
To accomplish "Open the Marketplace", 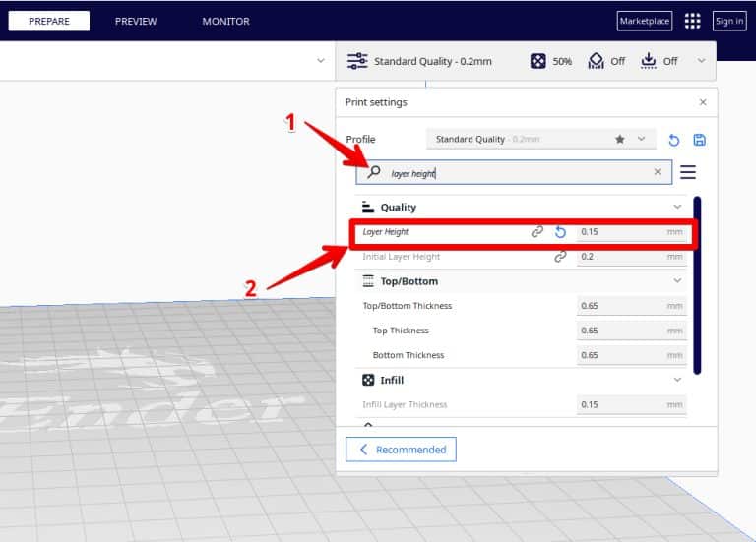I will [x=644, y=21].
